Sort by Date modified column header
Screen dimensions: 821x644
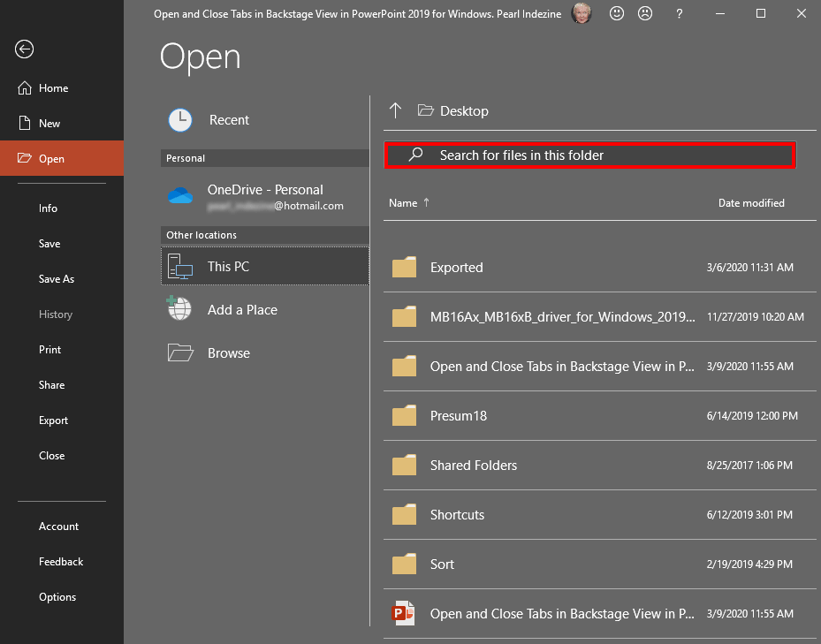coord(750,203)
